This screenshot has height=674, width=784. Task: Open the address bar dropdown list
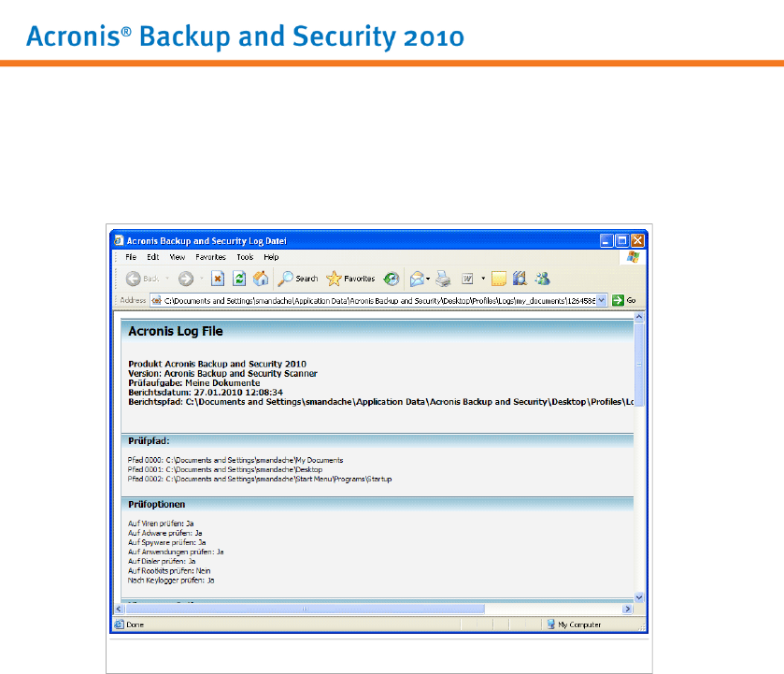[x=602, y=300]
